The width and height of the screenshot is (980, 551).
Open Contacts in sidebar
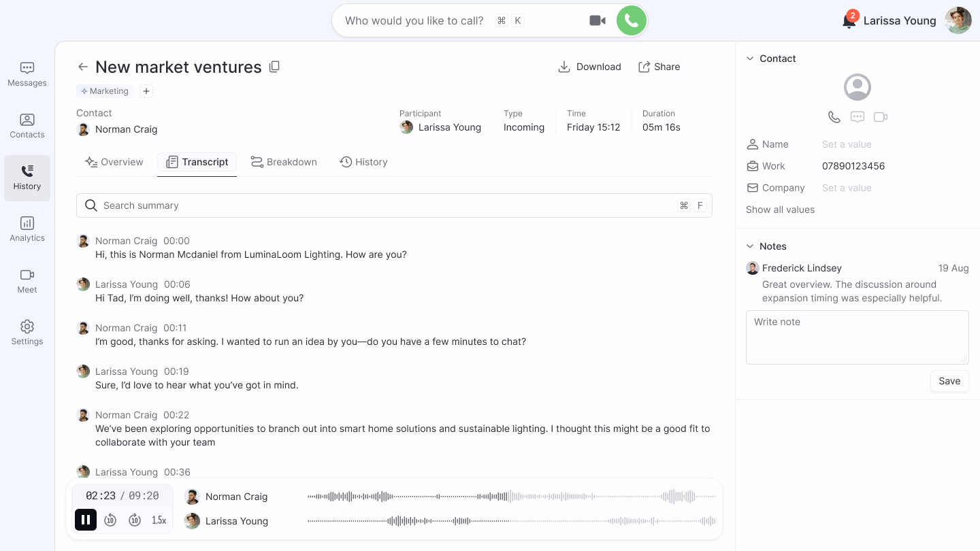pos(27,127)
